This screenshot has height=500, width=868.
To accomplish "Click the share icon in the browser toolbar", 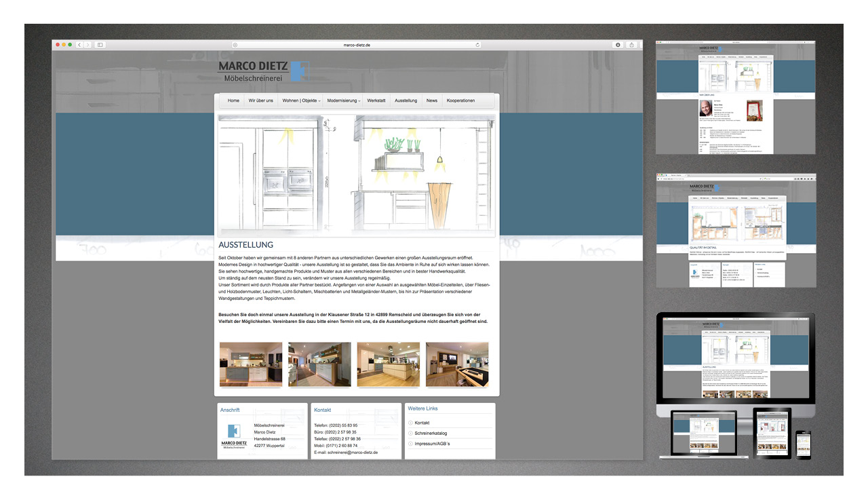I will pos(631,45).
